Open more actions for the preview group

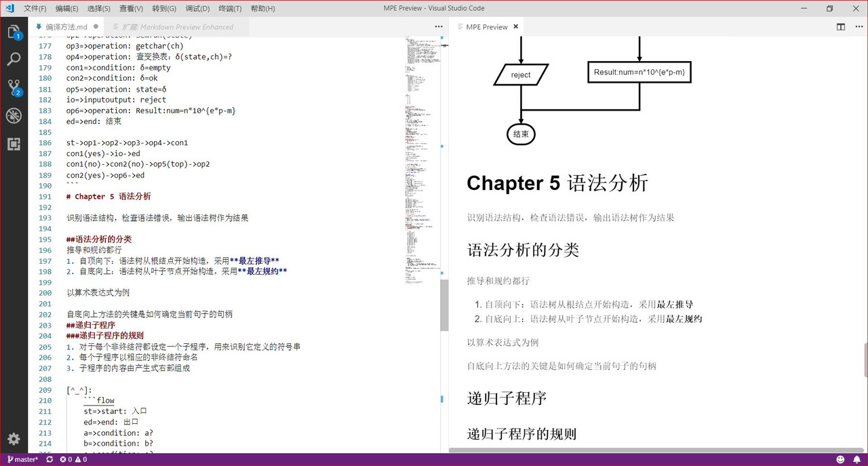(x=859, y=27)
